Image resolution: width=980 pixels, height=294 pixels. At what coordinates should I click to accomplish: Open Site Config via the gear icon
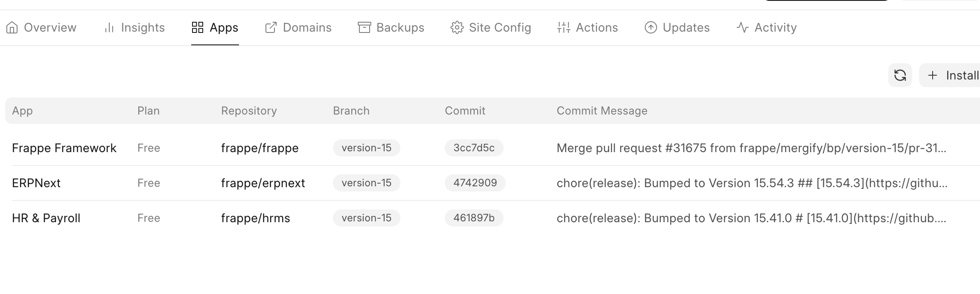coord(457,27)
